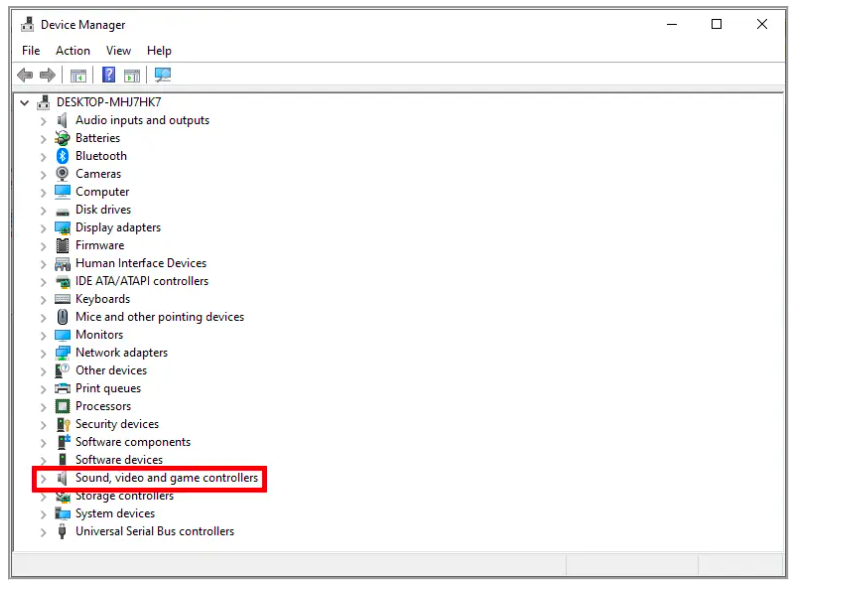Click the Audio inputs and outputs speaker icon
Image resolution: width=841 pixels, height=590 pixels.
click(62, 120)
